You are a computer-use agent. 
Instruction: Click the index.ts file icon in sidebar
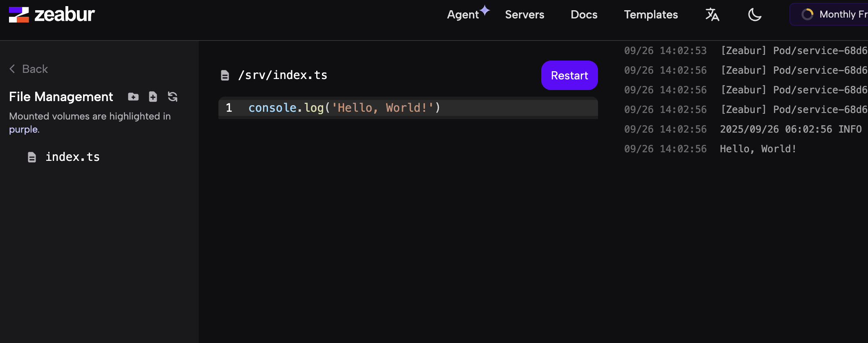point(32,157)
